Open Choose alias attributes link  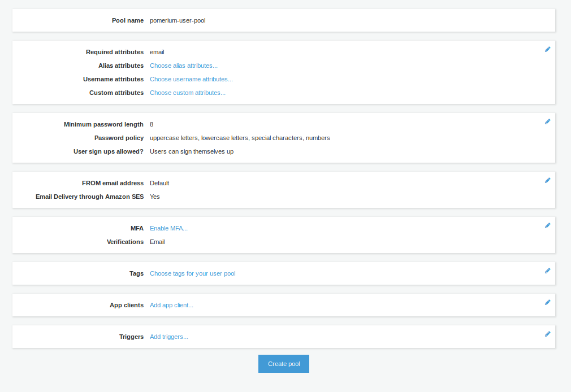[x=183, y=66]
